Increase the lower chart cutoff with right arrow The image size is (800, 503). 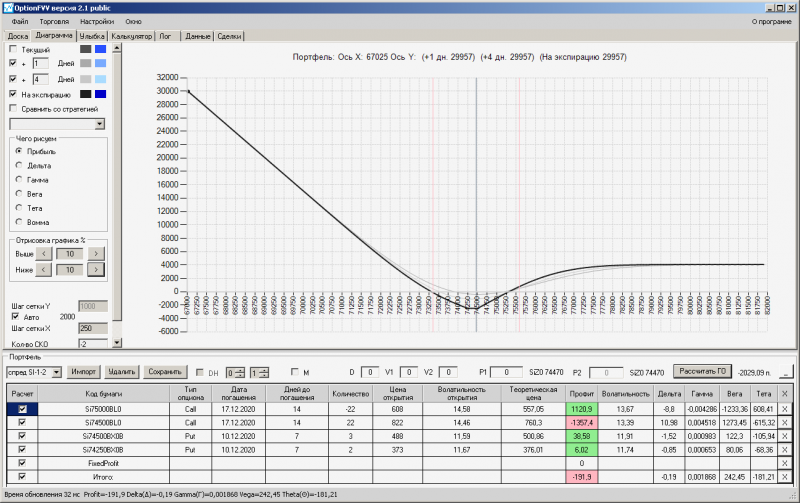[x=96, y=269]
